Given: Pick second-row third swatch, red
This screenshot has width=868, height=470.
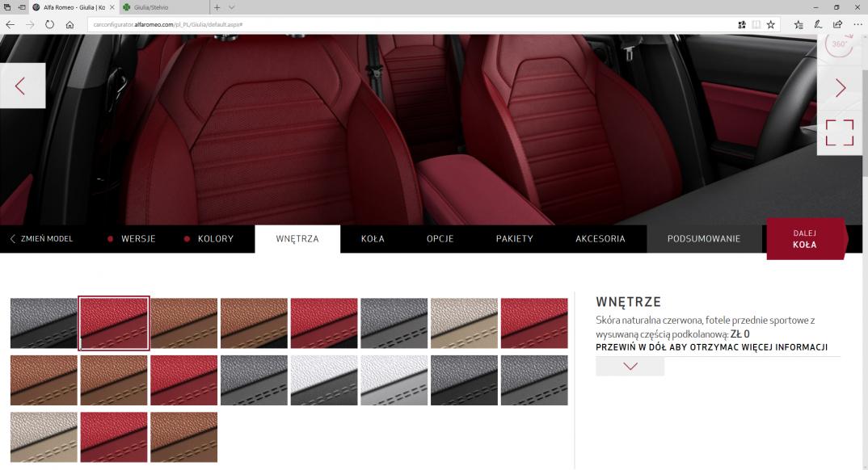Looking at the screenshot, I should point(183,380).
